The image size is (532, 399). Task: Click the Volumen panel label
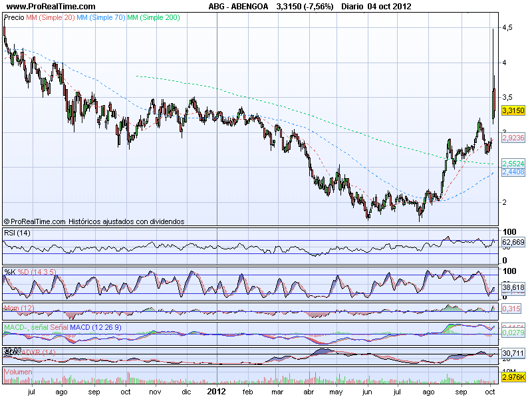(18, 372)
